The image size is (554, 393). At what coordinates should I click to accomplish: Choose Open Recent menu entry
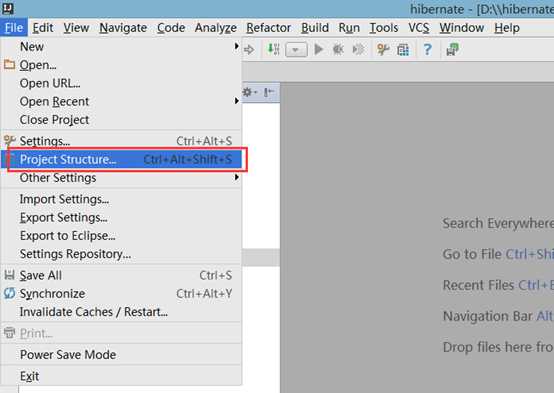121,101
